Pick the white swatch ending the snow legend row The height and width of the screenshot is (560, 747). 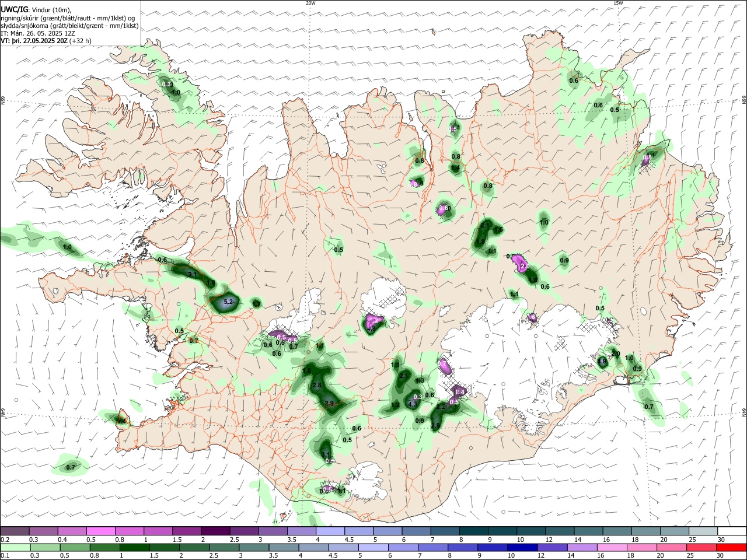(x=731, y=531)
